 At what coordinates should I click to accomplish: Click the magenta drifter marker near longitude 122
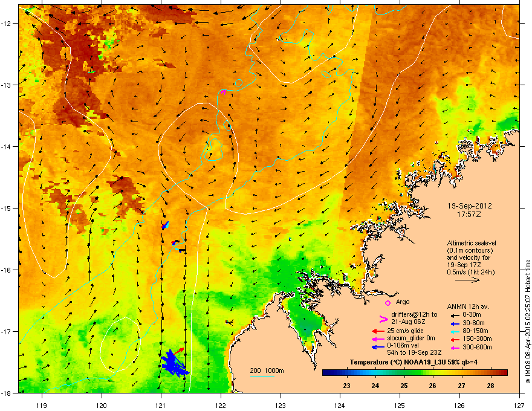point(223,91)
